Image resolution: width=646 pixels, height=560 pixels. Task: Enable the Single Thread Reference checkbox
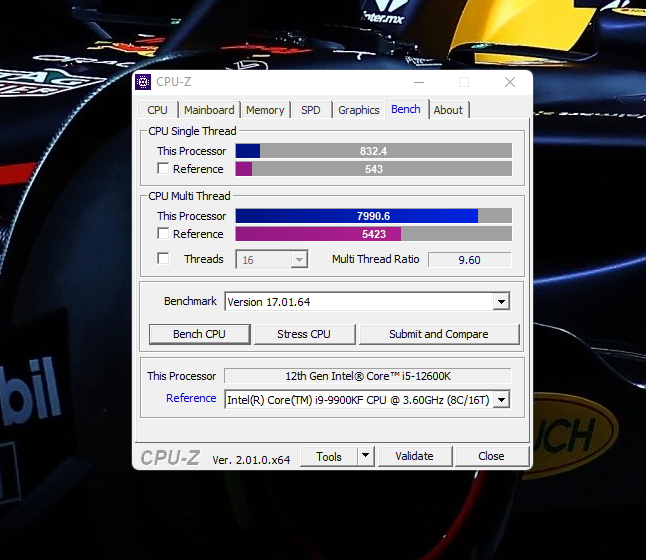coord(163,169)
